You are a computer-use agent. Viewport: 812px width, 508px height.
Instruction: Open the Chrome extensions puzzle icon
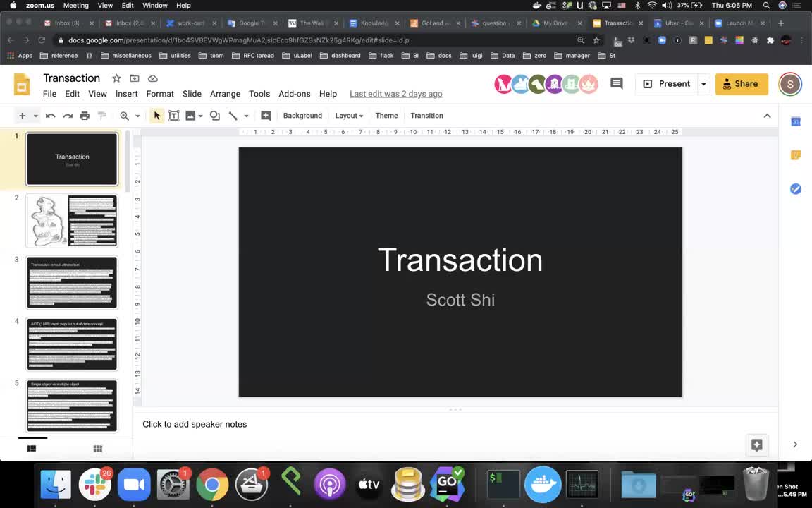click(x=770, y=40)
